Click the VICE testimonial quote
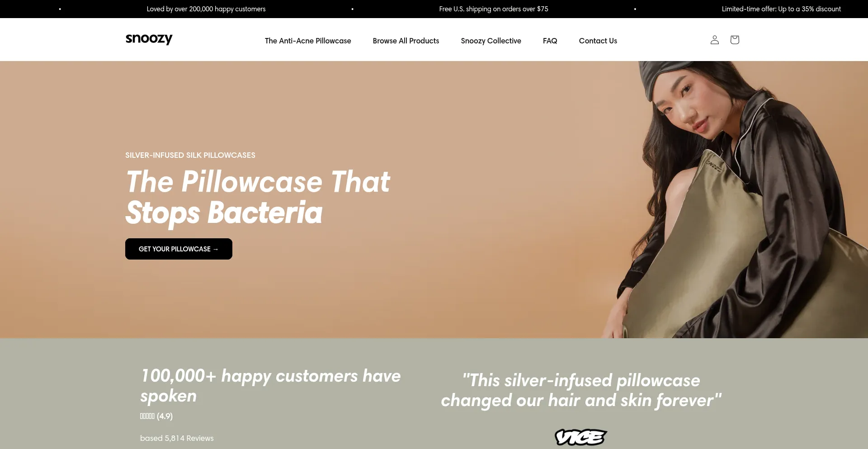868x449 pixels. pyautogui.click(x=581, y=390)
